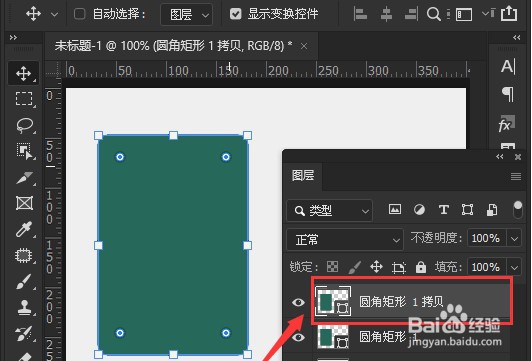532x361 pixels.
Task: Click the 圆角矩形 1 拷贝 layer thumbnail
Action: coord(333,301)
